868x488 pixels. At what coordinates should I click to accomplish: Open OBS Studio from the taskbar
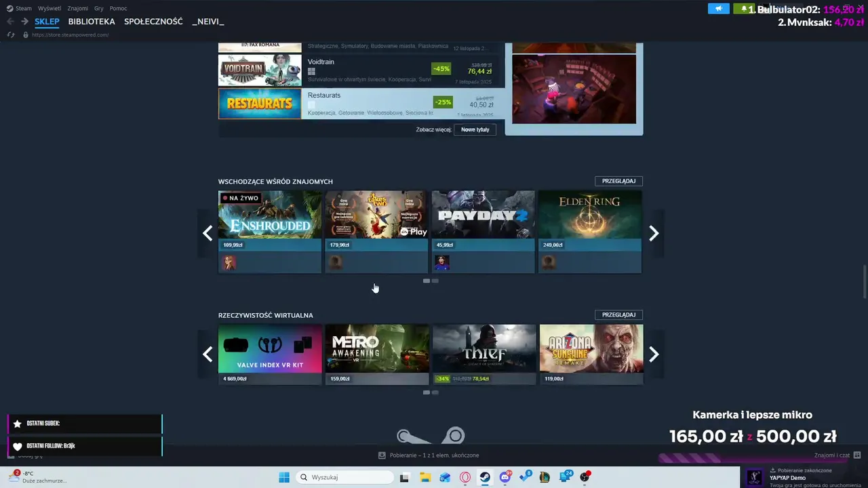[x=585, y=477]
